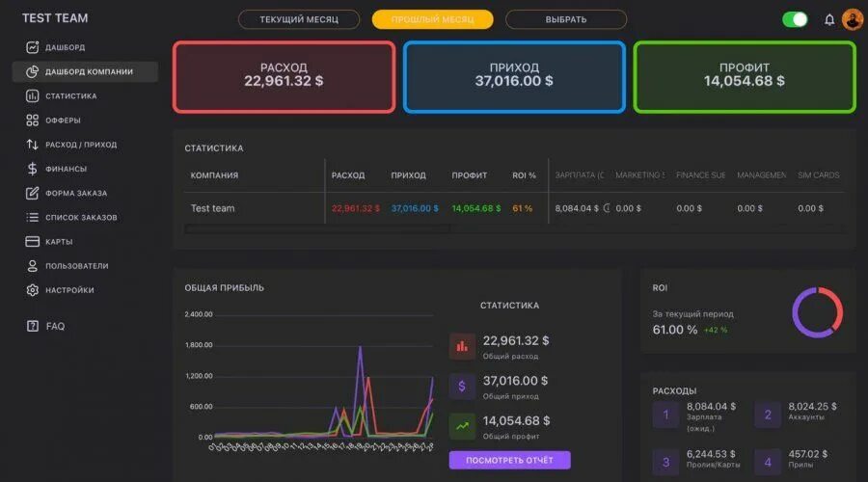This screenshot has width=868, height=482.
Task: Open notifications bell icon
Action: [829, 20]
